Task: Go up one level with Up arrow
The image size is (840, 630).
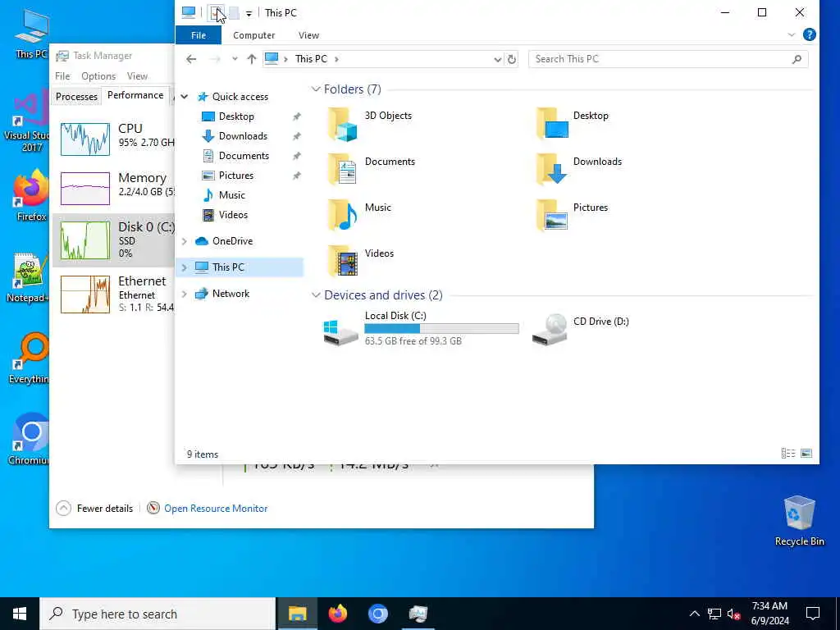Action: pyautogui.click(x=252, y=59)
